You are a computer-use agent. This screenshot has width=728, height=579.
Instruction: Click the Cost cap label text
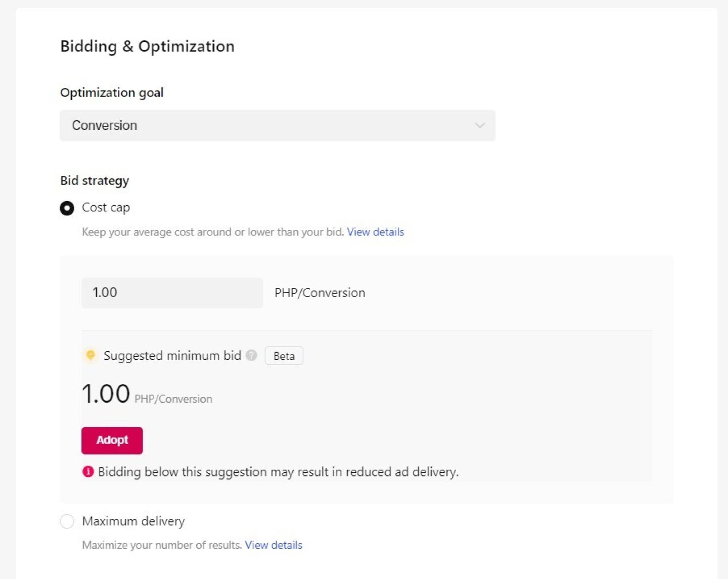[106, 208]
